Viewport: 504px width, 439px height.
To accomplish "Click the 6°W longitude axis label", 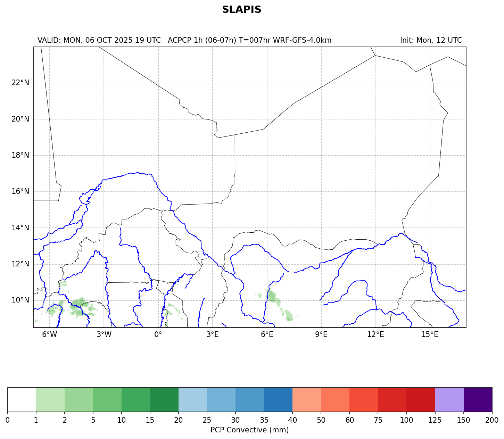I will click(50, 334).
